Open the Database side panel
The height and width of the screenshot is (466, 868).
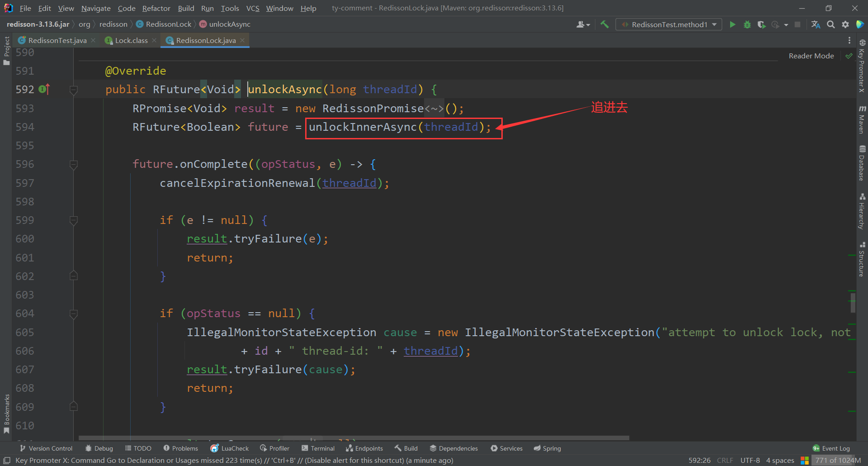click(x=862, y=163)
